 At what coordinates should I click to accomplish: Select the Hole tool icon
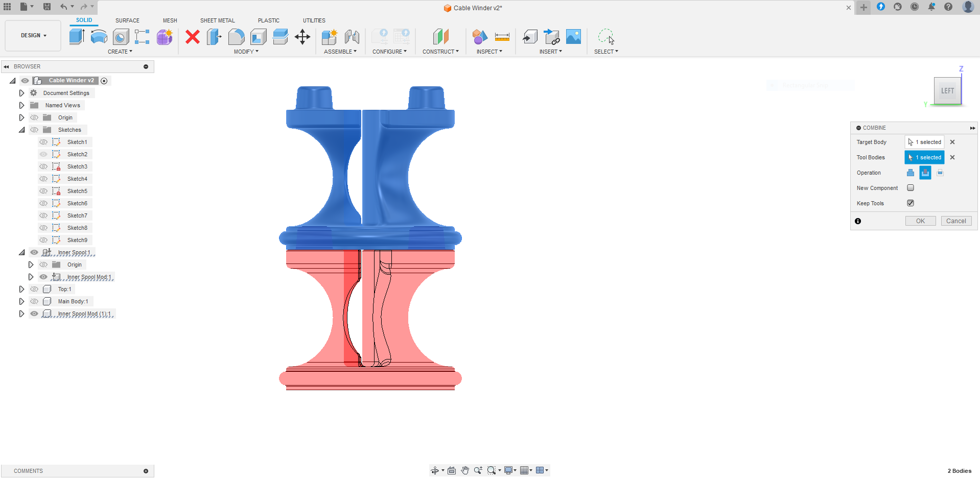pyautogui.click(x=121, y=37)
